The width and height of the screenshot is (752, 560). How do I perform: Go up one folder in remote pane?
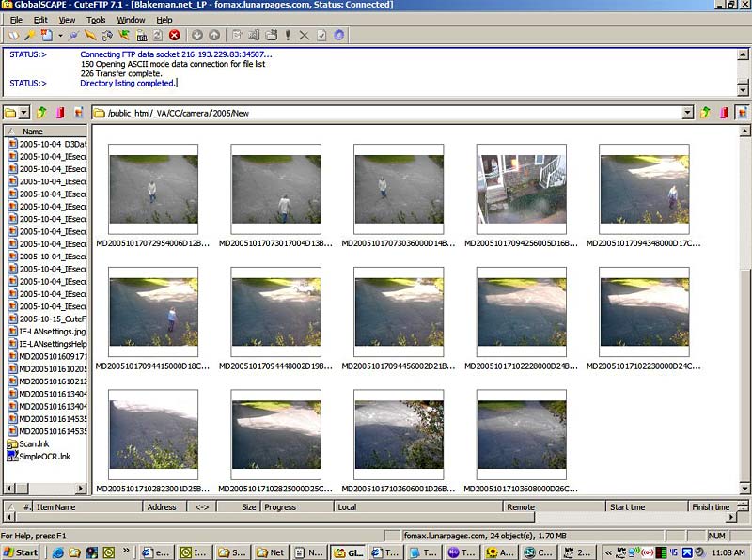coord(705,113)
